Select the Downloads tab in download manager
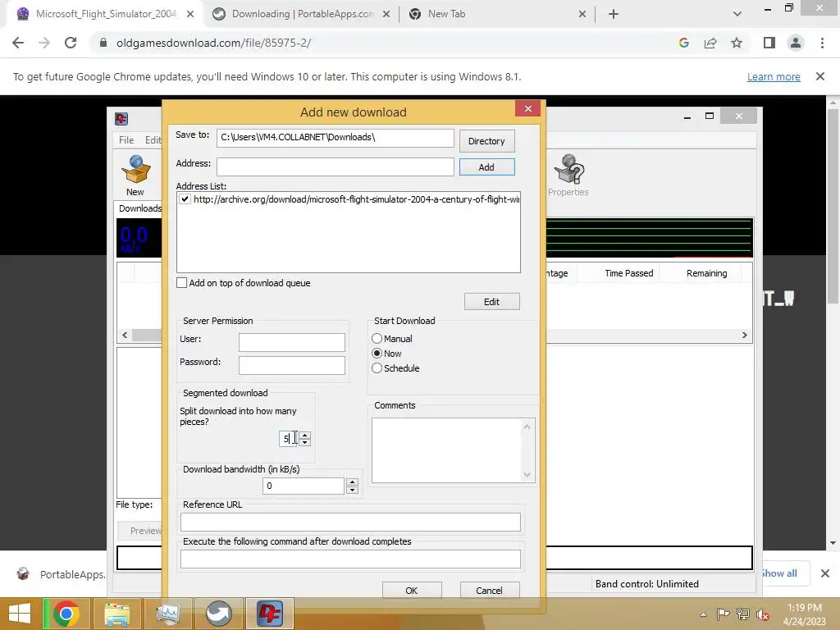 pyautogui.click(x=139, y=208)
